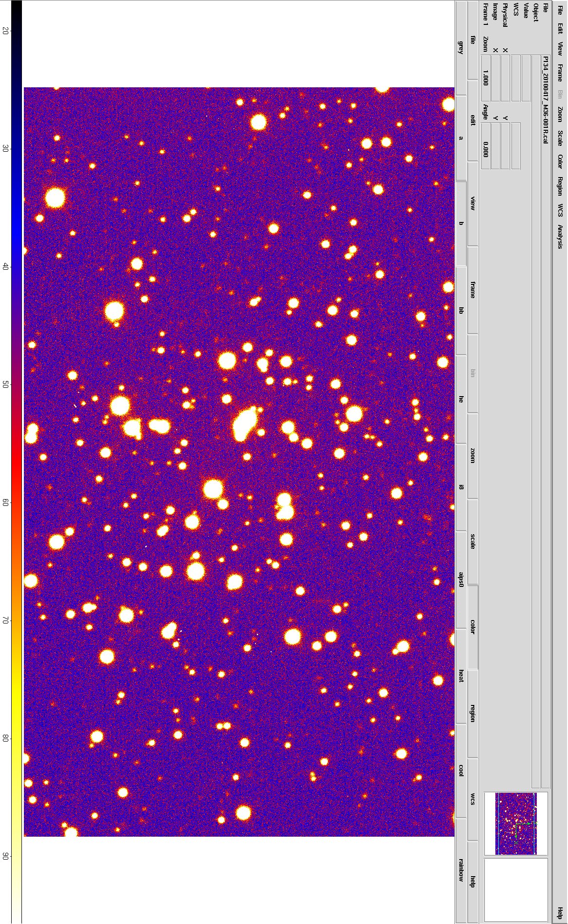Click the colorbar gradient strip
Image resolution: width=568 pixels, height=924 pixels.
coord(16,462)
